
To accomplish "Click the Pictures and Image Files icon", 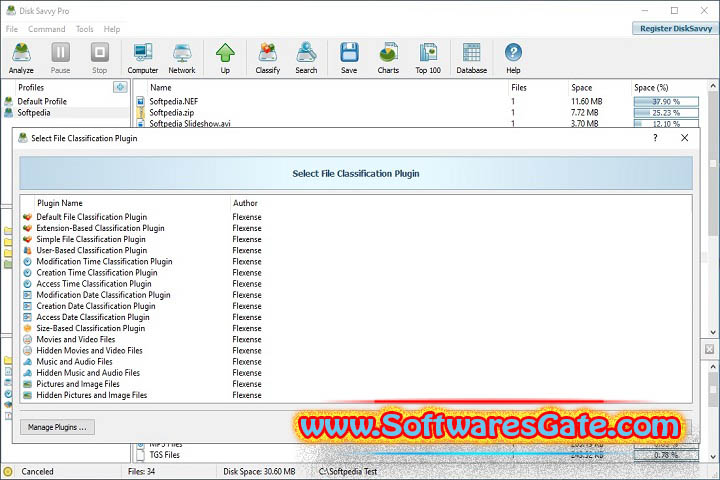I will tap(28, 384).
